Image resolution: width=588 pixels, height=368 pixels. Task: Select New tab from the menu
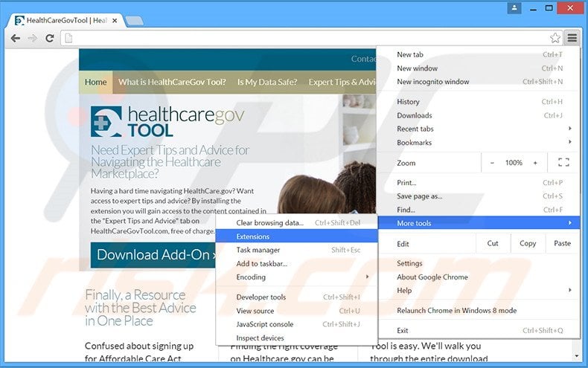[479, 55]
